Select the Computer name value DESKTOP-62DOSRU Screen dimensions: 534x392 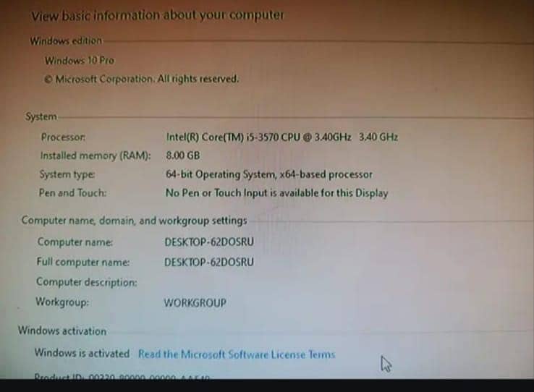tap(209, 242)
